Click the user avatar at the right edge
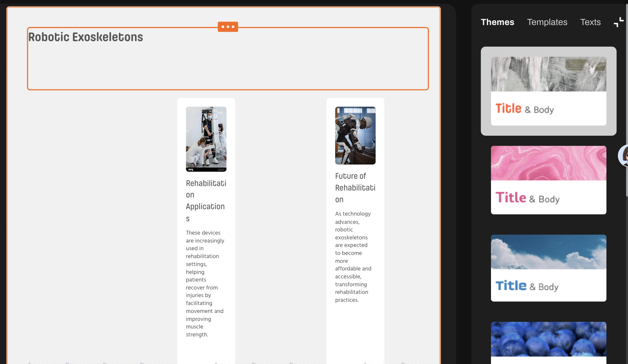 [624, 155]
